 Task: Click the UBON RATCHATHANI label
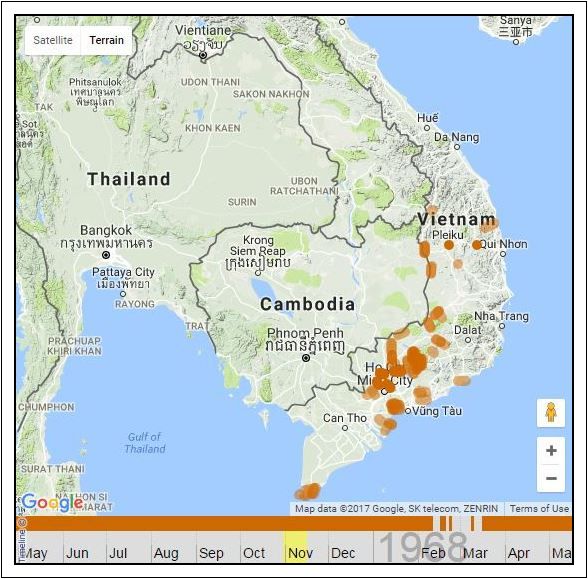(304, 186)
